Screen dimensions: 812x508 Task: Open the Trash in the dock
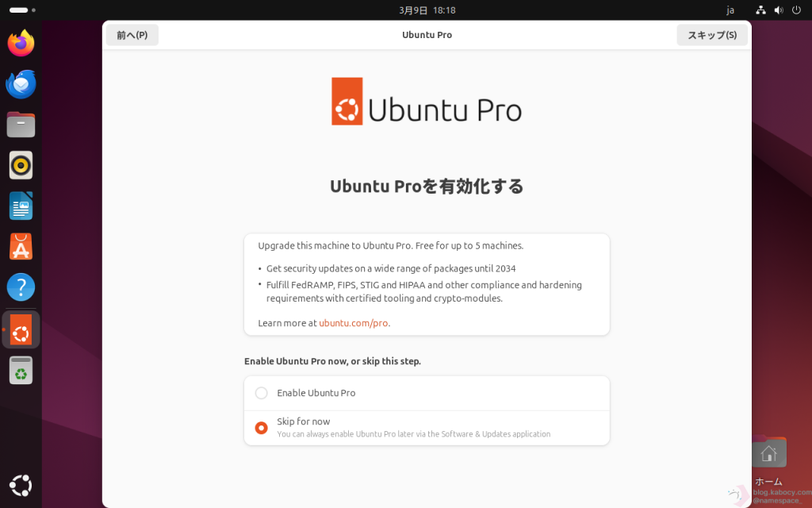pos(21,370)
